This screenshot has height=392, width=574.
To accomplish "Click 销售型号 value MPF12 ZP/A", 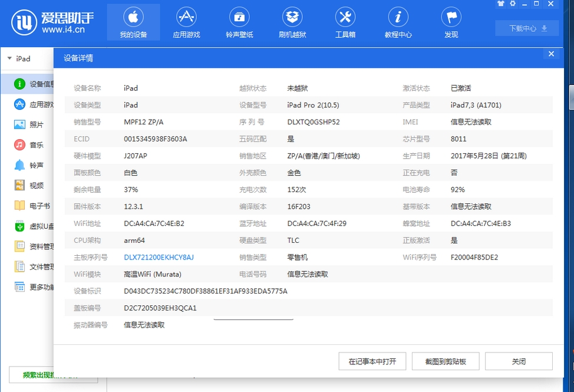I will click(144, 122).
